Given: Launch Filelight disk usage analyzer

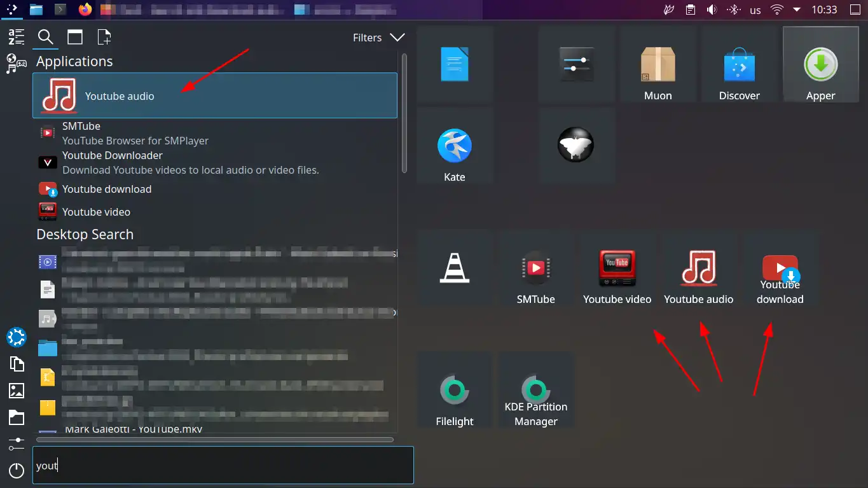Looking at the screenshot, I should 455,390.
